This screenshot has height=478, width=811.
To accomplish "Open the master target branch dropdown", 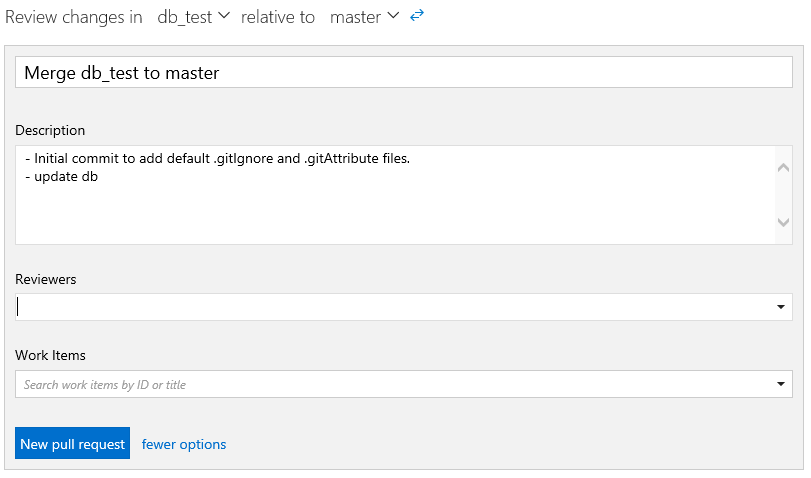I will pos(365,17).
